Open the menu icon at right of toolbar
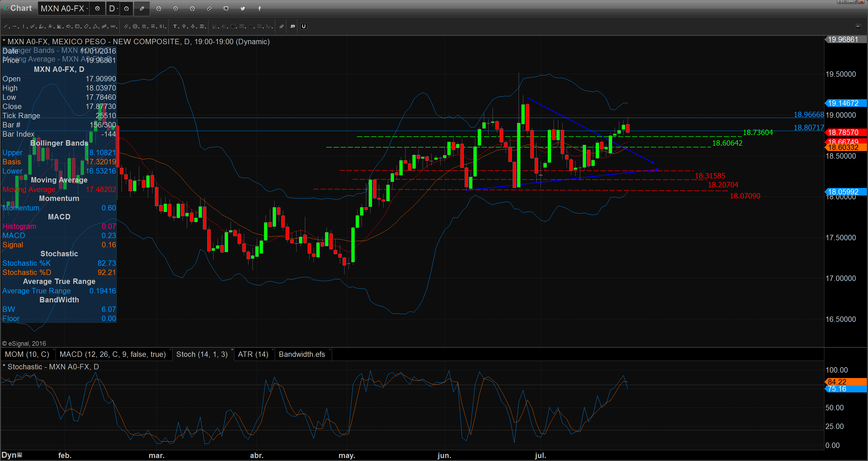The width and height of the screenshot is (868, 461). click(x=858, y=26)
